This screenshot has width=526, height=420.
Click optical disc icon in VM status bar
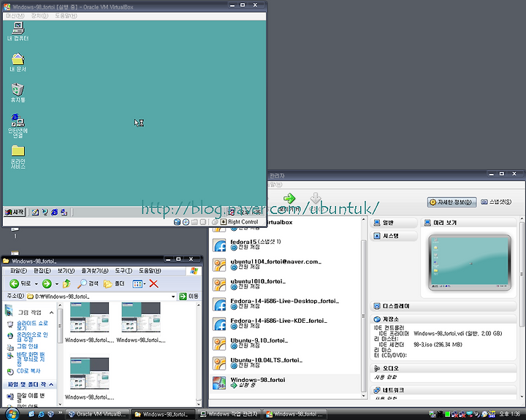(186, 222)
